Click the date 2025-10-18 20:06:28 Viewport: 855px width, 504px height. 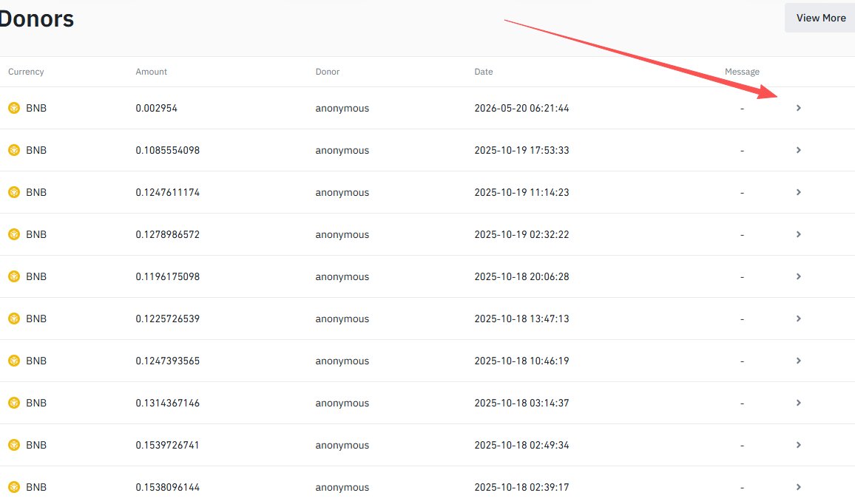tap(522, 276)
